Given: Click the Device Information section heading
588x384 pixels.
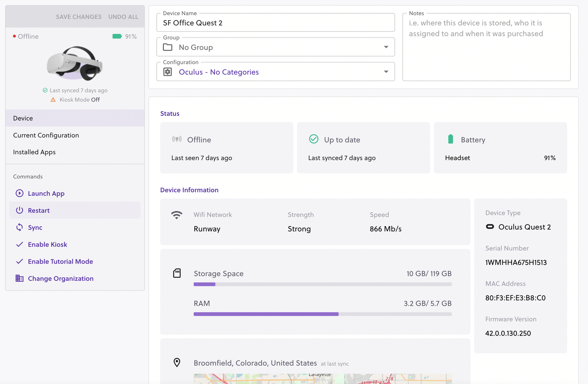Looking at the screenshot, I should coord(189,190).
